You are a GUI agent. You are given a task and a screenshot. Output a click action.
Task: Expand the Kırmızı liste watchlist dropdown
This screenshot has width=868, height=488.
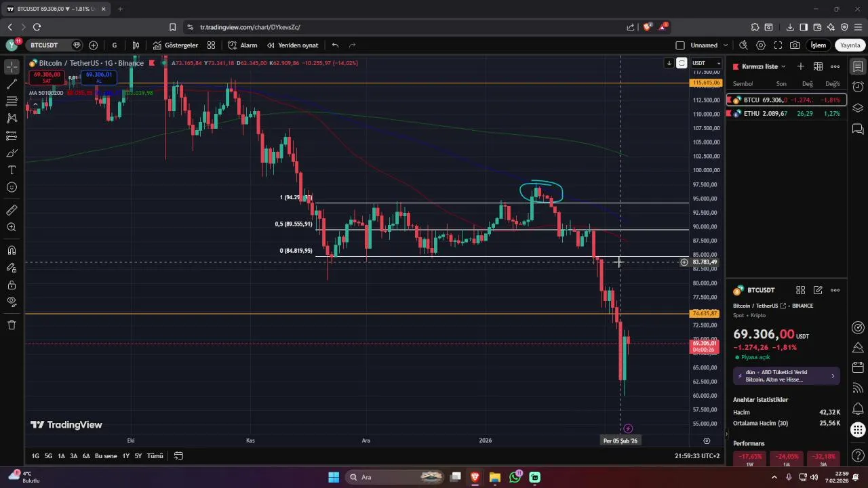click(x=764, y=66)
